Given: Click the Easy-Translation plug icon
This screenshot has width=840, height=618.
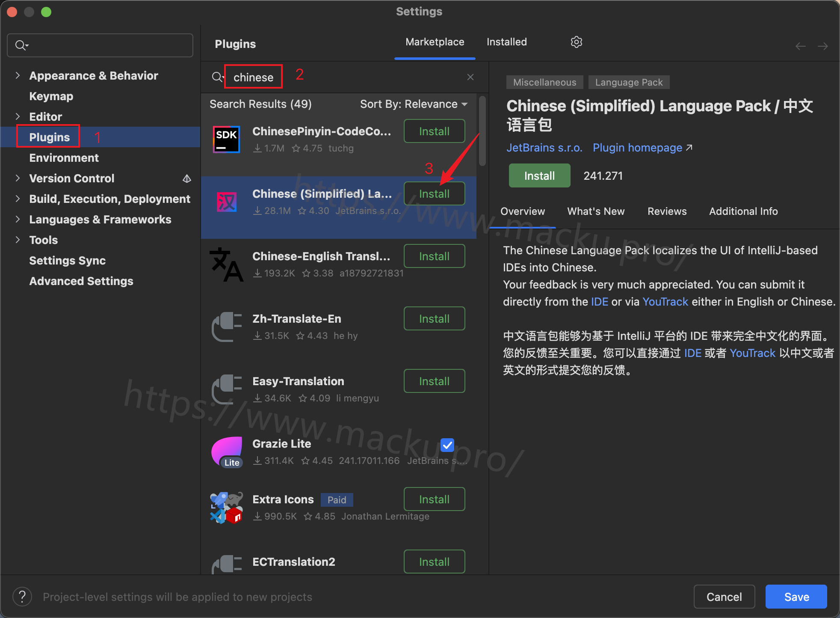Looking at the screenshot, I should tap(226, 389).
